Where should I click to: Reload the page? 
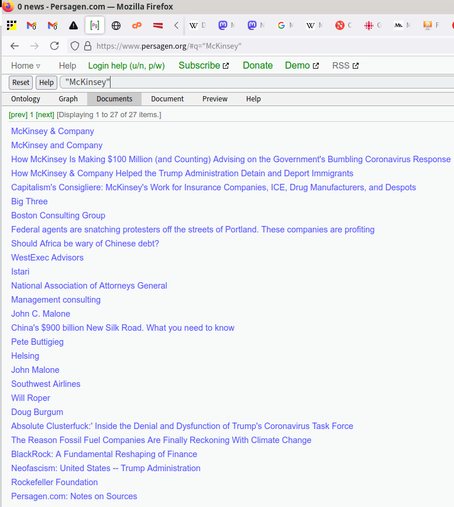pos(54,46)
